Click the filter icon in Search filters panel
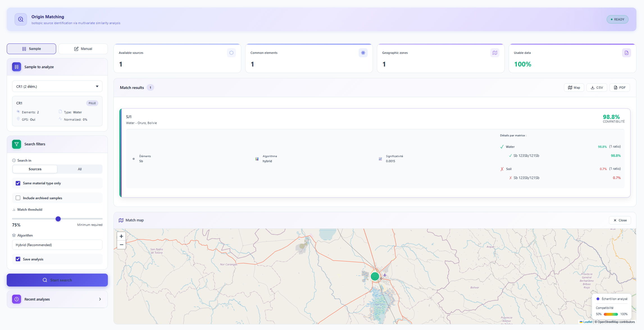Image resolution: width=644 pixels, height=330 pixels. (17, 144)
